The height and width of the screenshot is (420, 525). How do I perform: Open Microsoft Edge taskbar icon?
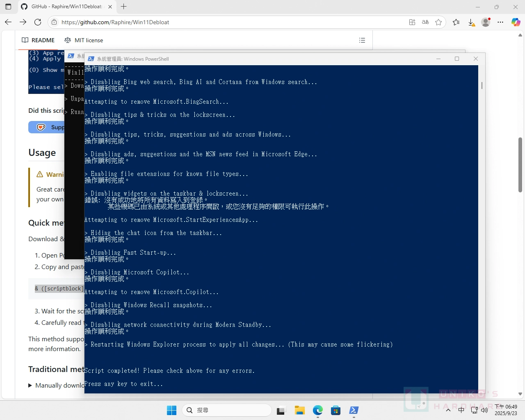tap(318, 410)
